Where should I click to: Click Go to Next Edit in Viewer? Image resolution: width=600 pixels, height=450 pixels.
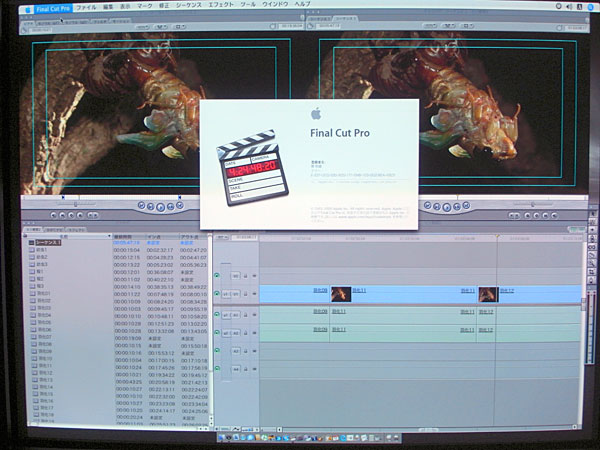[179, 205]
